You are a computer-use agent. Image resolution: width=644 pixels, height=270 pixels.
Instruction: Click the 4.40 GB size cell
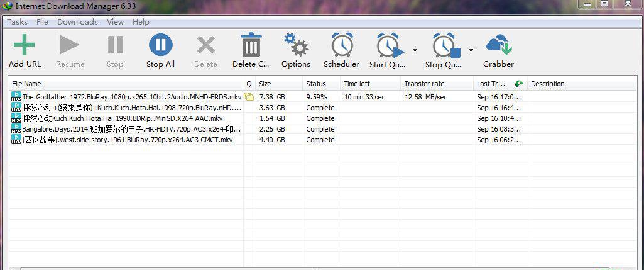point(272,140)
